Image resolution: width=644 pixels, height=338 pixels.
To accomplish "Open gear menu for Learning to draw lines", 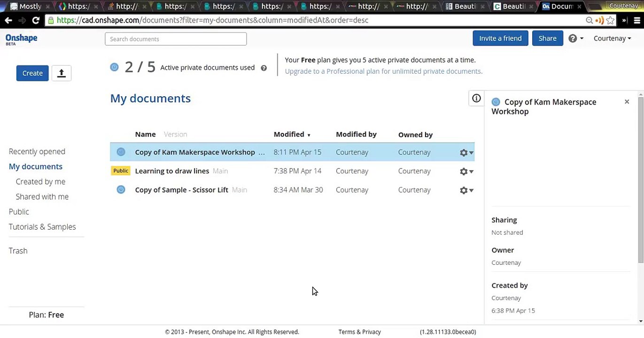I will point(466,171).
